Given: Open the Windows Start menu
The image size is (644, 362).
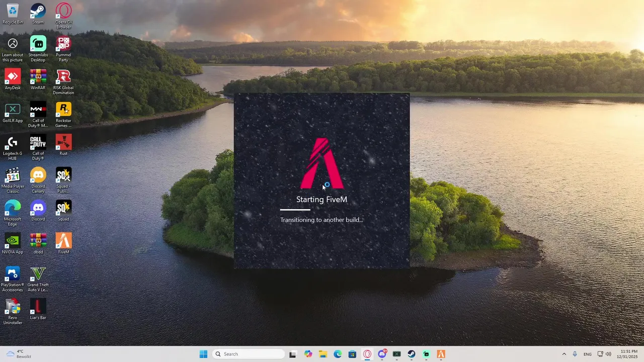Looking at the screenshot, I should click(x=203, y=354).
